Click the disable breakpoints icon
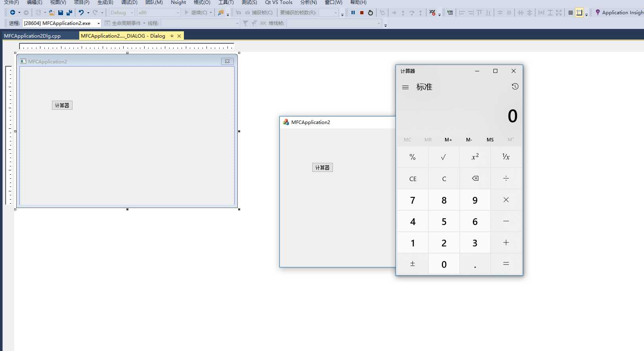644x351 pixels. (x=432, y=13)
